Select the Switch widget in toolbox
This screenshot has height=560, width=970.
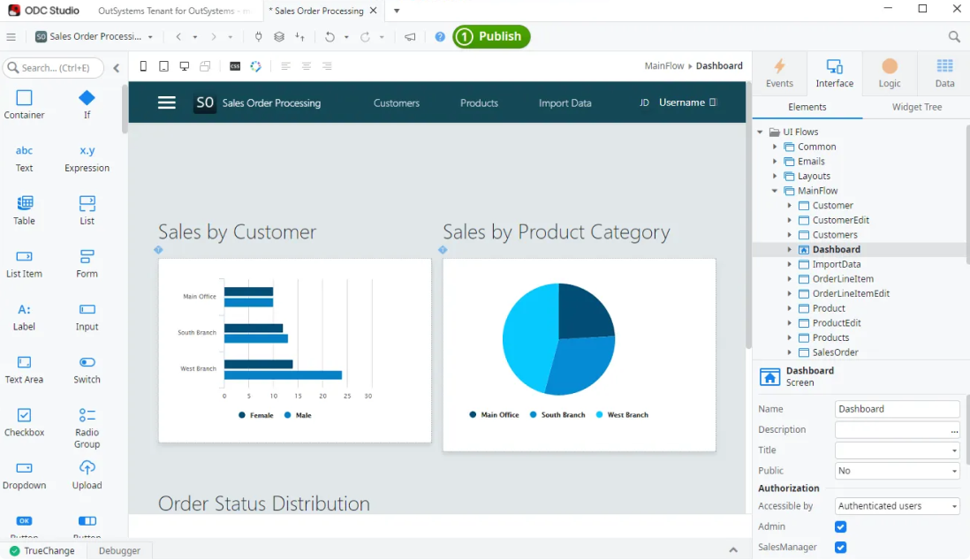coord(87,368)
